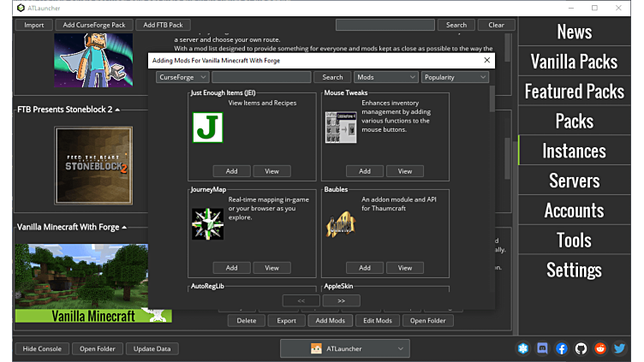Open the CurseForge platform dropdown

point(182,77)
